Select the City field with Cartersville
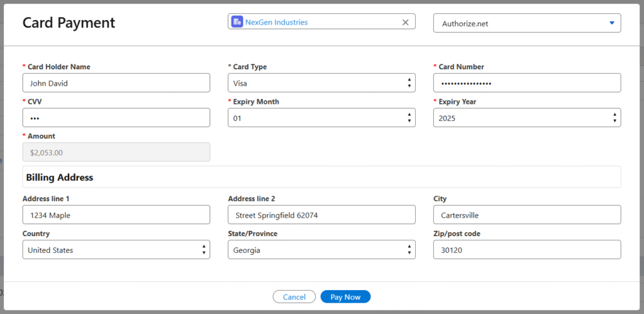Image resolution: width=644 pixels, height=314 pixels. [x=526, y=215]
